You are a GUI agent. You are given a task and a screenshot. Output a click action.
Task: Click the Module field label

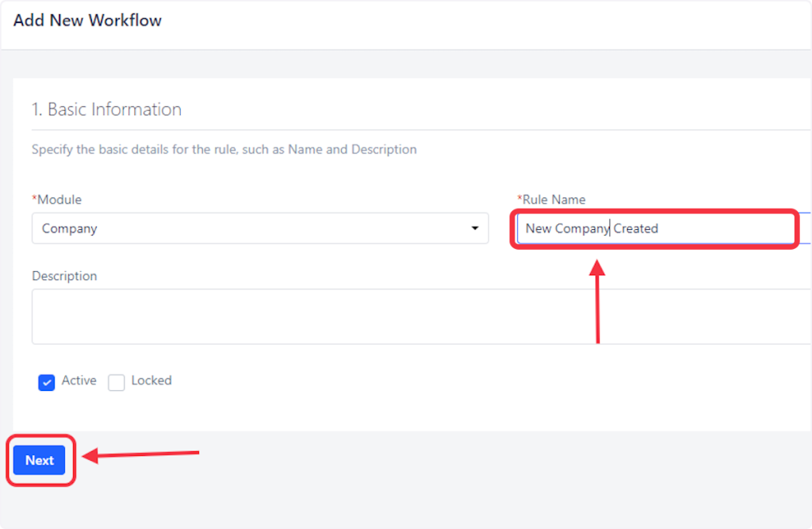click(x=58, y=200)
